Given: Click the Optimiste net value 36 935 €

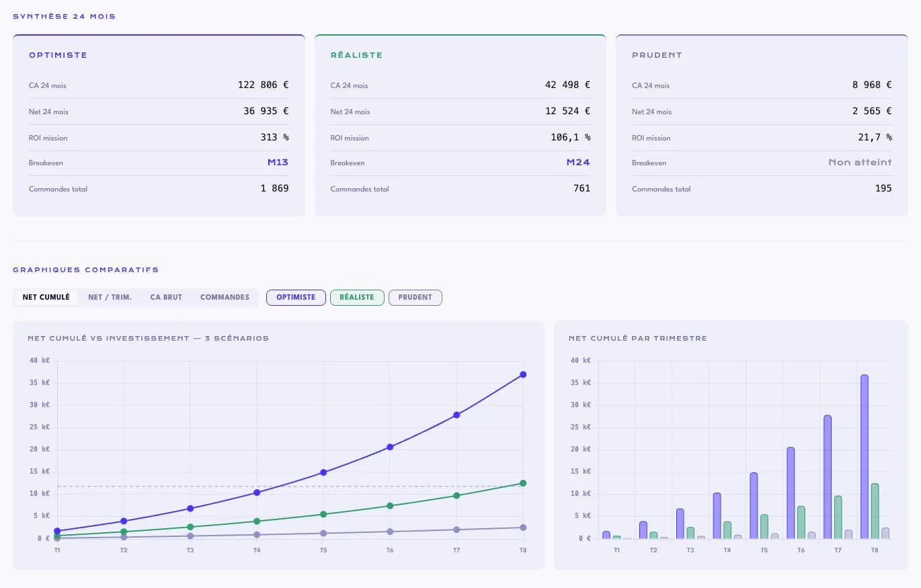Looking at the screenshot, I should pos(266,112).
